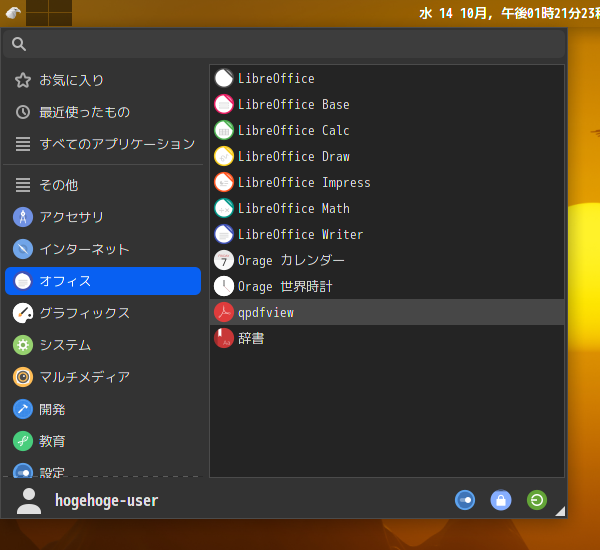Viewport: 600px width, 550px height.
Task: Click the applications menu bird icon in panel
Action: (13, 13)
